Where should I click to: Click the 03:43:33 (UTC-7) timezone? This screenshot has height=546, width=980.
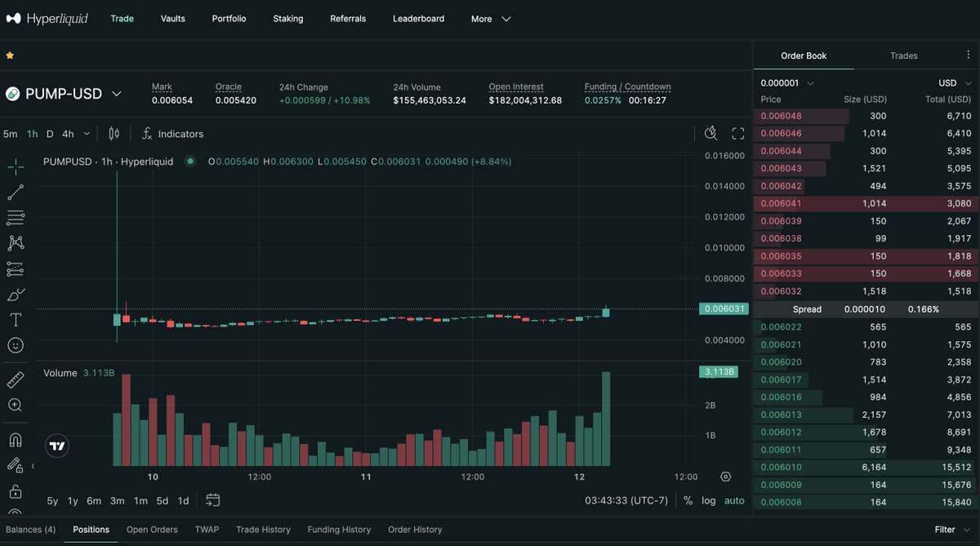click(628, 500)
